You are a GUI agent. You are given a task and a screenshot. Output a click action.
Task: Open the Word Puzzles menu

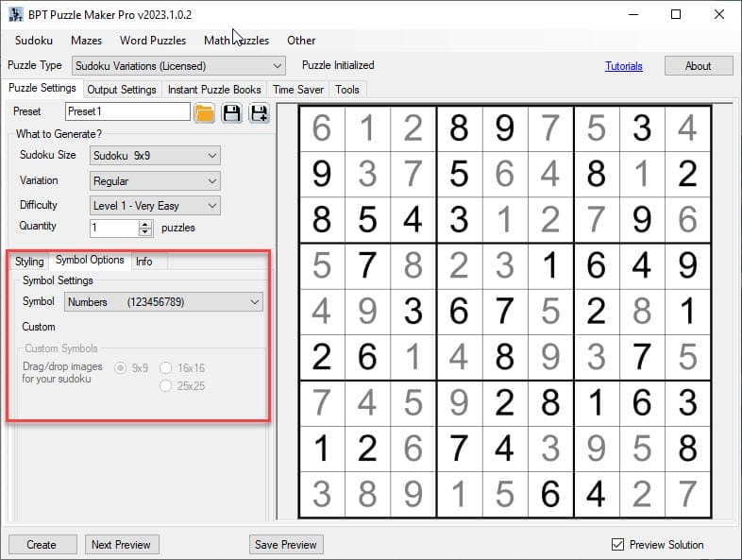(x=152, y=41)
